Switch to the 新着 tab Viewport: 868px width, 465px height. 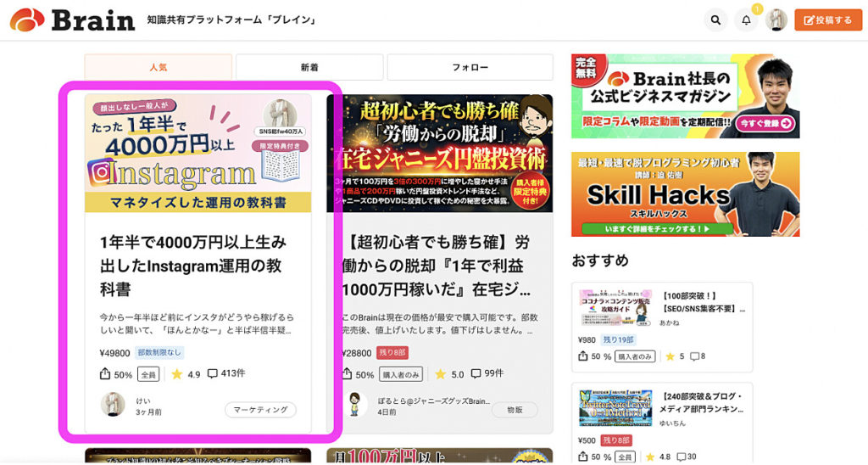[x=309, y=67]
